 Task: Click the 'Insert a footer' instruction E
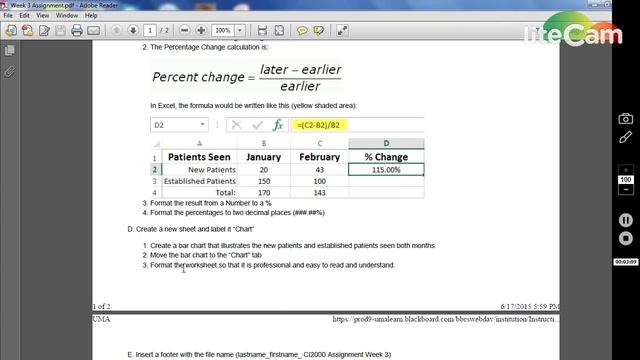click(259, 355)
